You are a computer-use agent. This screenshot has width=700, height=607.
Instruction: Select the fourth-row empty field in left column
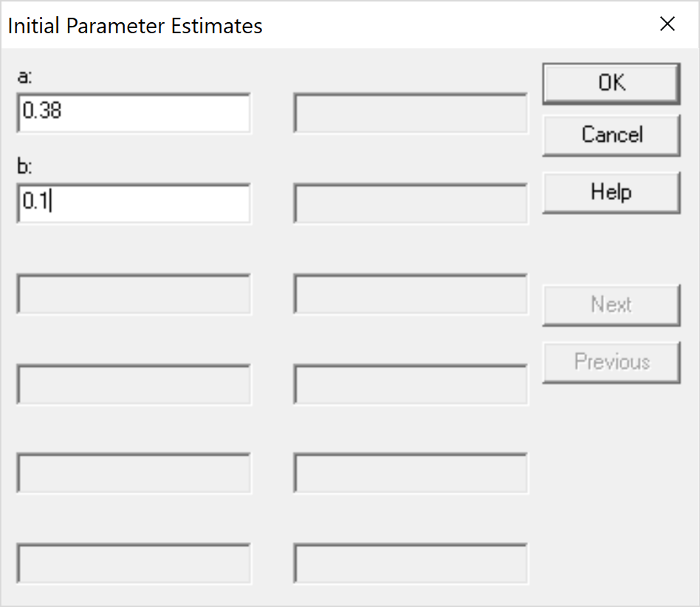[134, 383]
